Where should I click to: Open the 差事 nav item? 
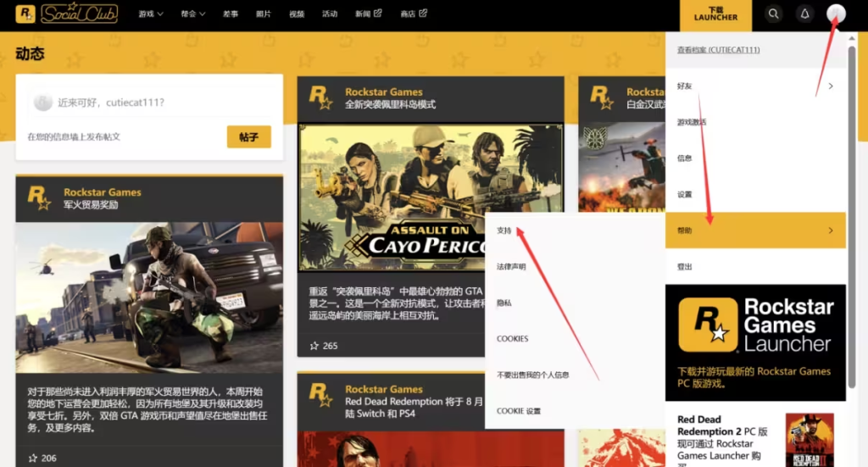click(231, 14)
